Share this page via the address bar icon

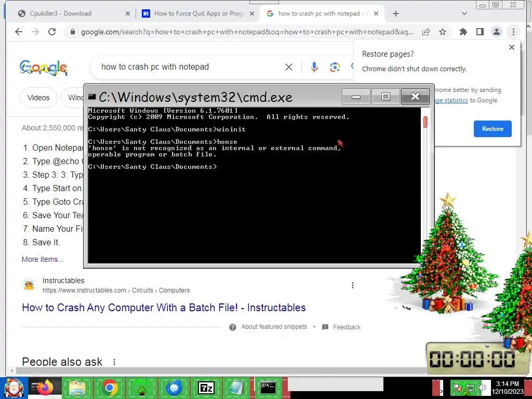pos(426,32)
